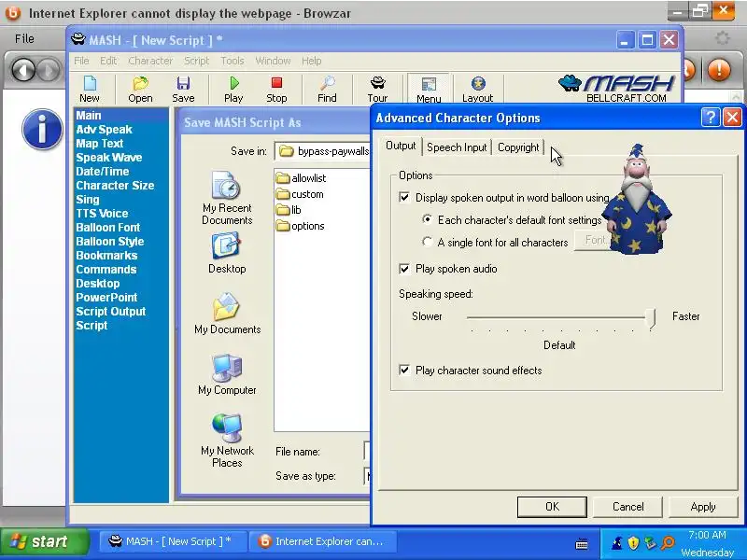Open the MASH Help menu
This screenshot has height=560, width=747.
(x=312, y=61)
